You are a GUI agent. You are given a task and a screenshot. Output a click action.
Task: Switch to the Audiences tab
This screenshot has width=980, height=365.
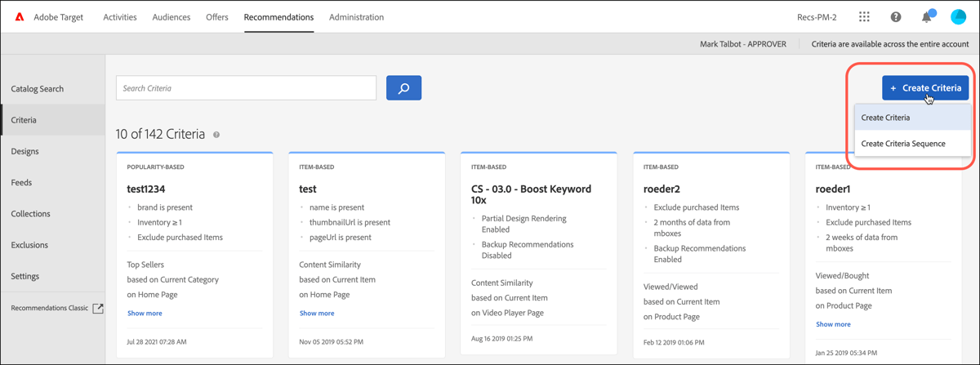point(171,17)
